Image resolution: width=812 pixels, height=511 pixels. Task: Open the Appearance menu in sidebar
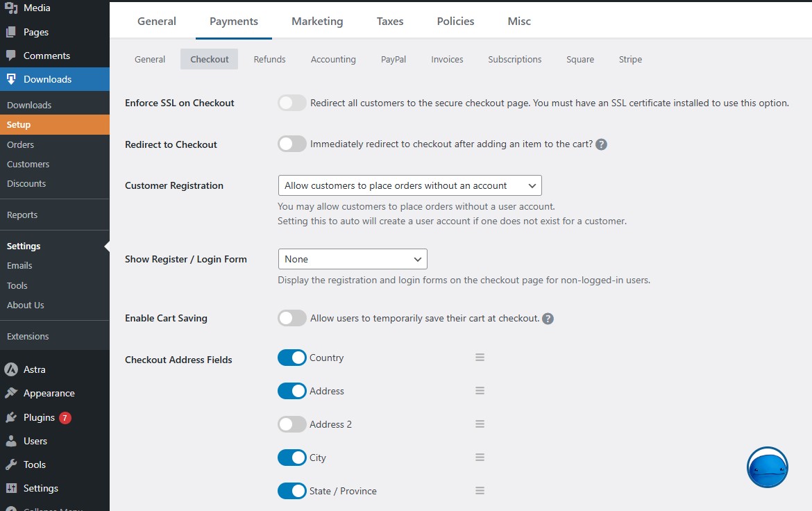click(x=49, y=393)
